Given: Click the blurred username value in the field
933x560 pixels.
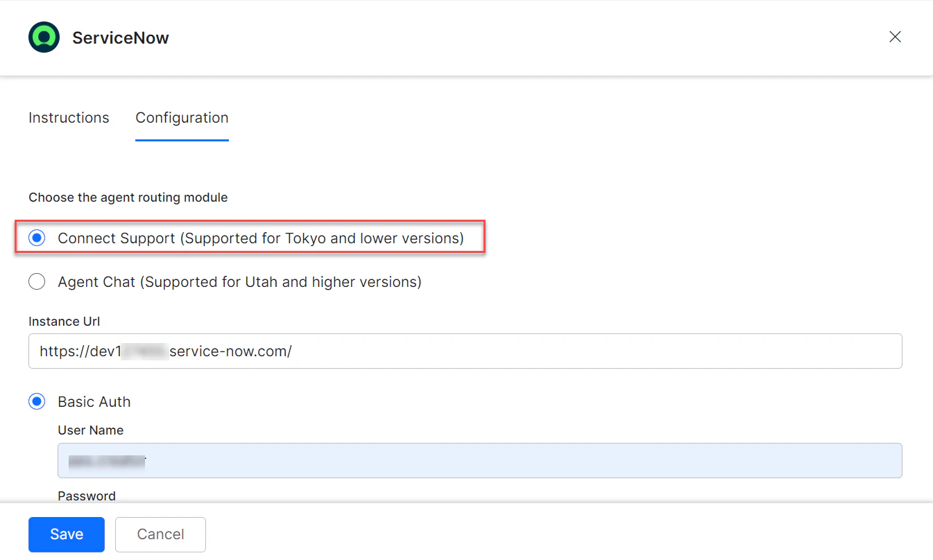Looking at the screenshot, I should (x=107, y=460).
